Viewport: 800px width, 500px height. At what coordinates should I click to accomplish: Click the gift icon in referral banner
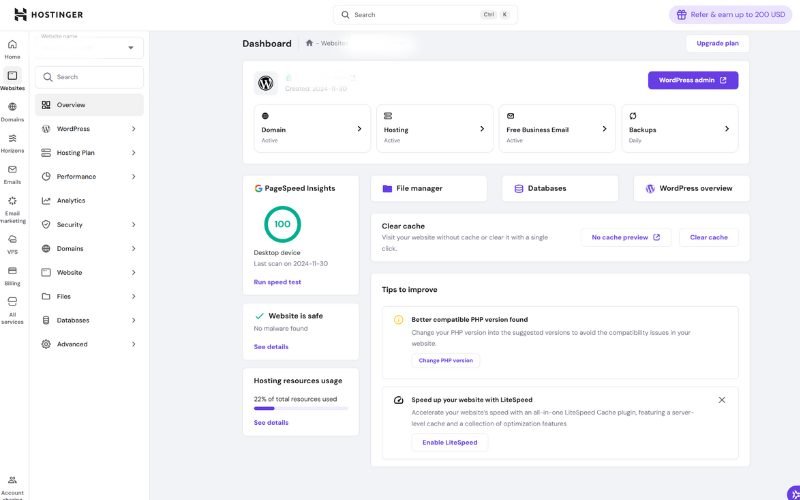681,15
